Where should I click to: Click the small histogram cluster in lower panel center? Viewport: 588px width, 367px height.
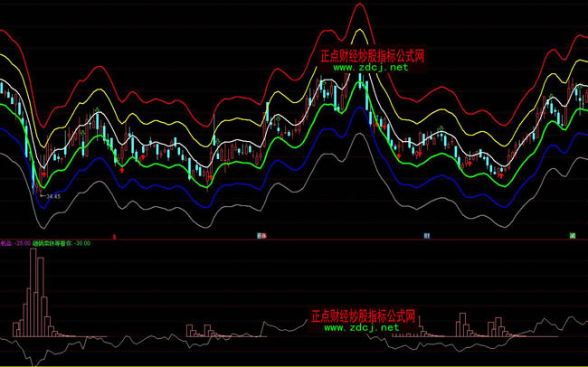click(x=195, y=331)
